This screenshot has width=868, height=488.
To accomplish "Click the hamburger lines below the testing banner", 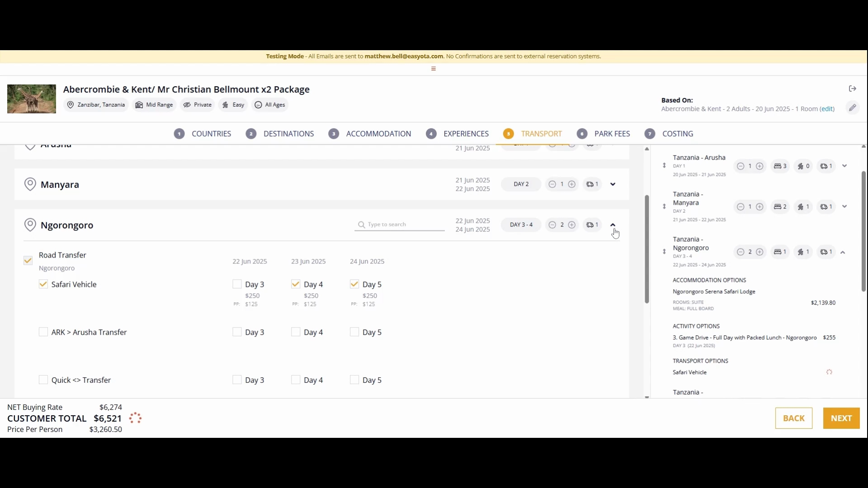I will (x=433, y=69).
